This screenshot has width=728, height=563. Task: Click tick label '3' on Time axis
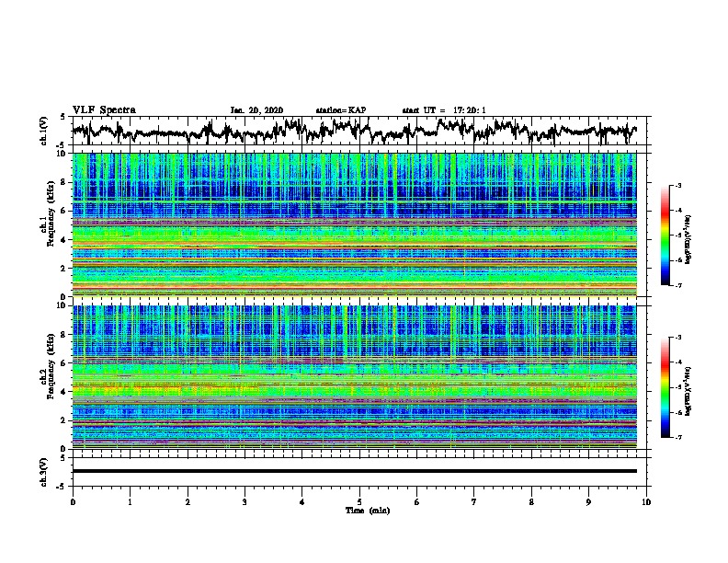coord(245,501)
